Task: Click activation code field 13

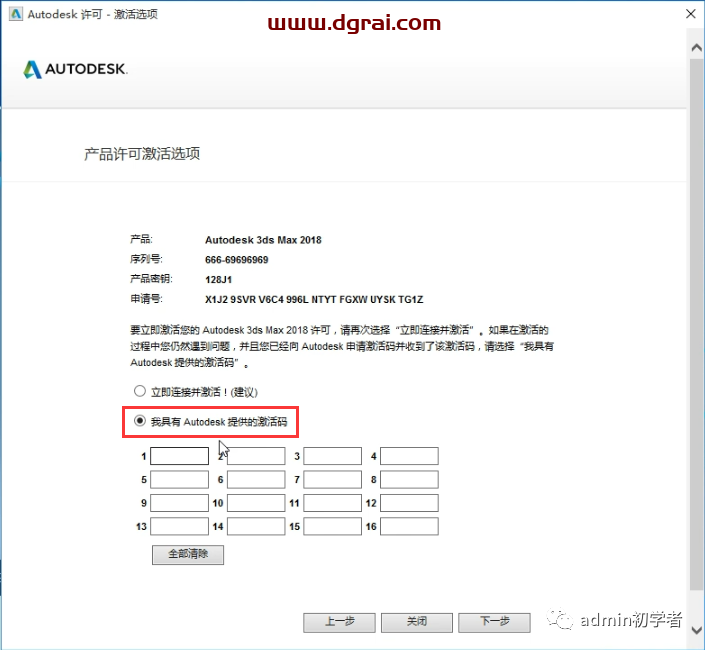Action: (179, 526)
